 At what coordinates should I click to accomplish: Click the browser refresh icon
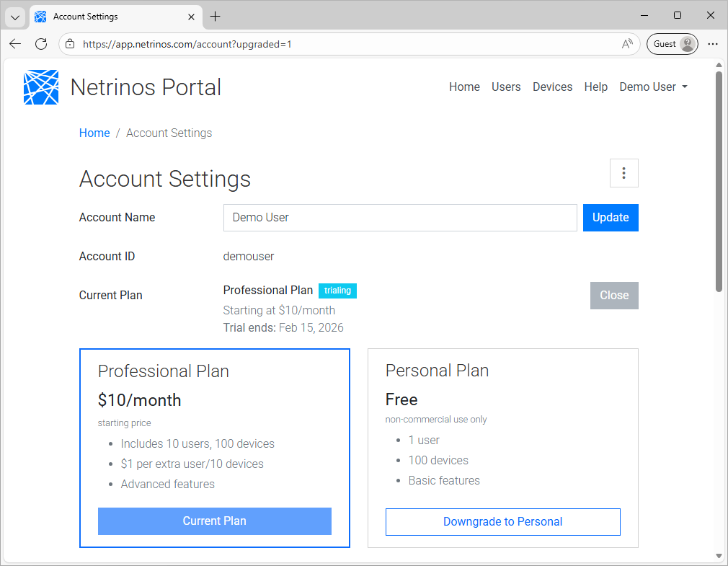tap(41, 43)
